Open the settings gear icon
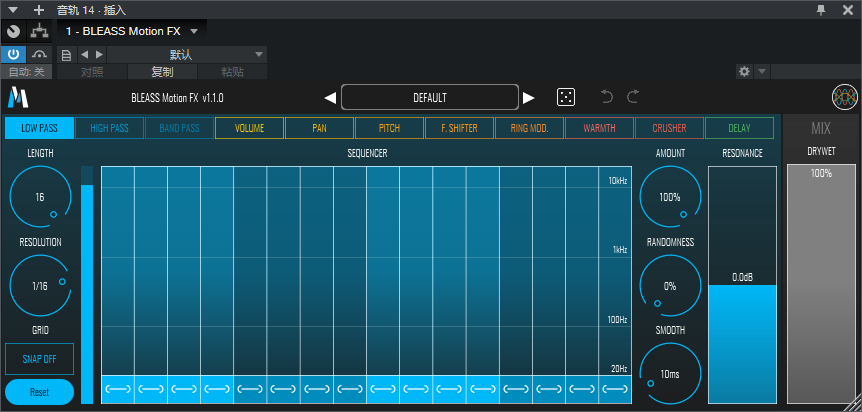Viewport: 862px width, 412px height. click(x=744, y=72)
